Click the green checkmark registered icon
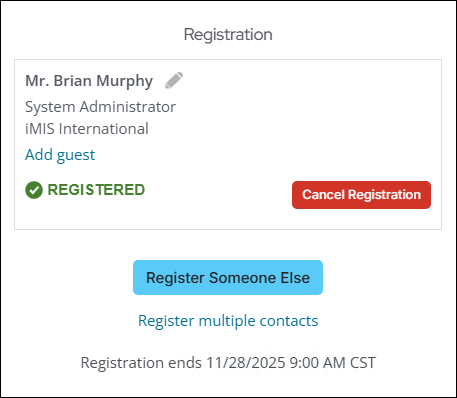The image size is (457, 398). [34, 190]
